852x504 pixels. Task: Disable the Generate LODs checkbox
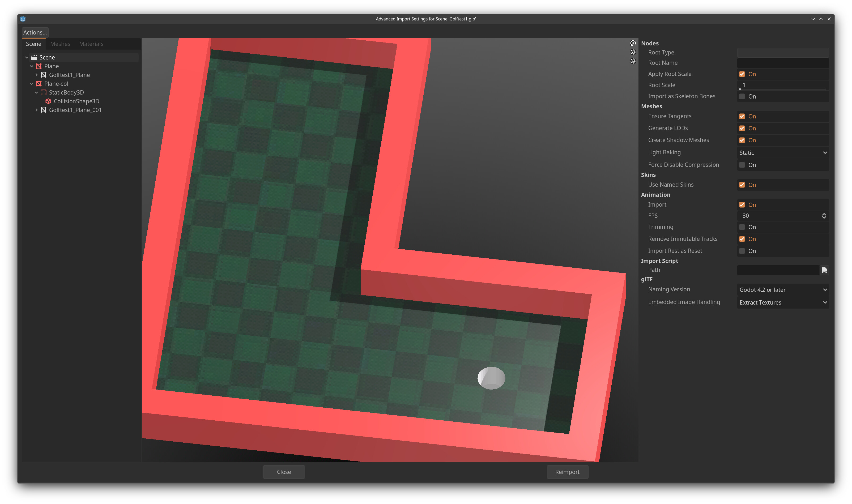(742, 128)
